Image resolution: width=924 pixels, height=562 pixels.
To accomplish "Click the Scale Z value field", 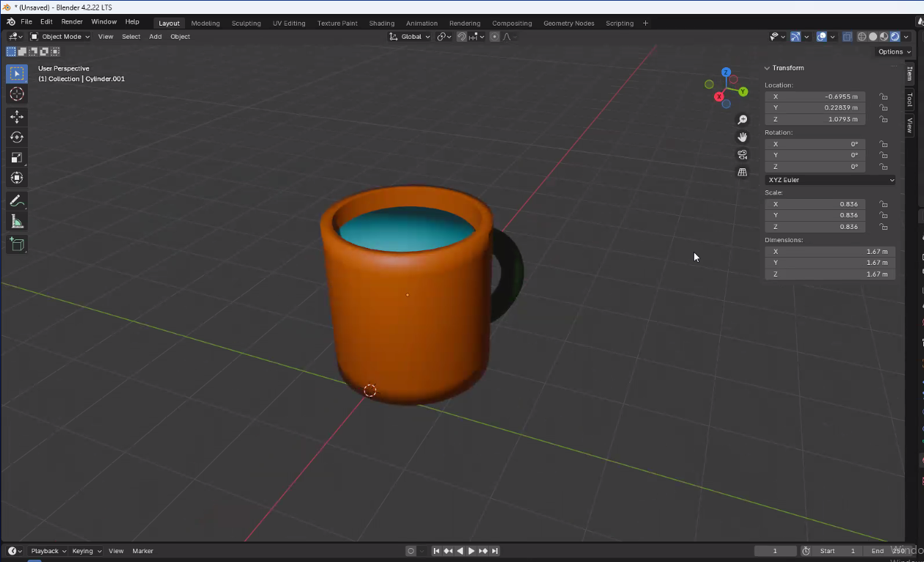I will (816, 227).
